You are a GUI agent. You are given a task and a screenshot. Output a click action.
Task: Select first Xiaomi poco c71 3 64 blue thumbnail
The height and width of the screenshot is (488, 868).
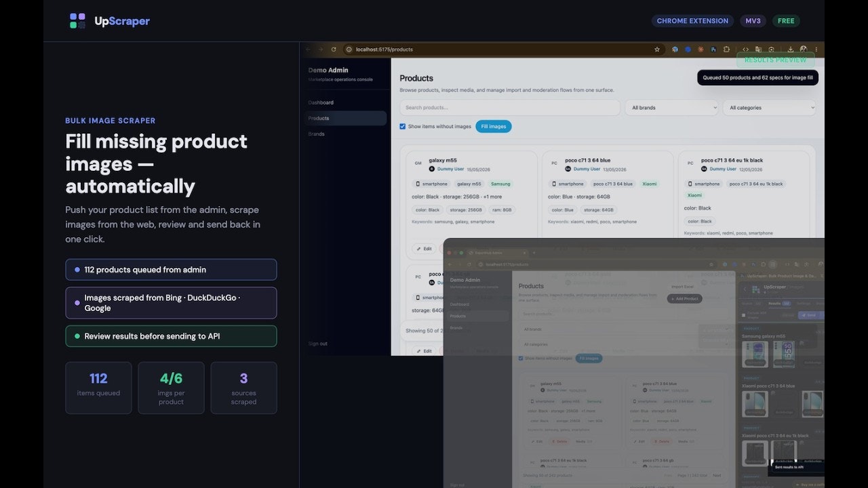point(755,404)
